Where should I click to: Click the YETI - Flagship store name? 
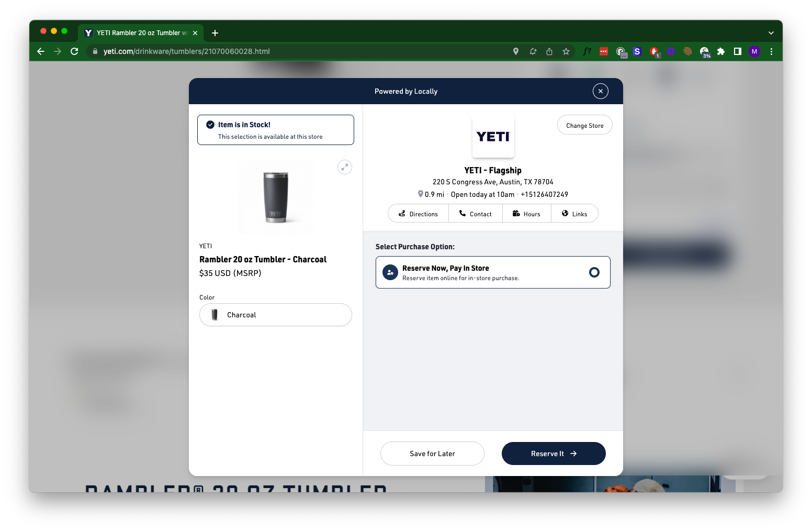(493, 170)
